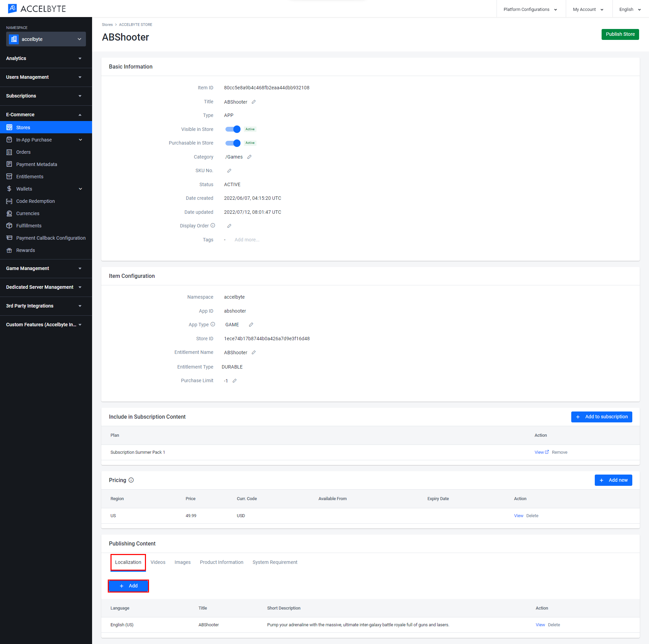
Task: Open the Platform Configurations dropdown
Action: (530, 9)
